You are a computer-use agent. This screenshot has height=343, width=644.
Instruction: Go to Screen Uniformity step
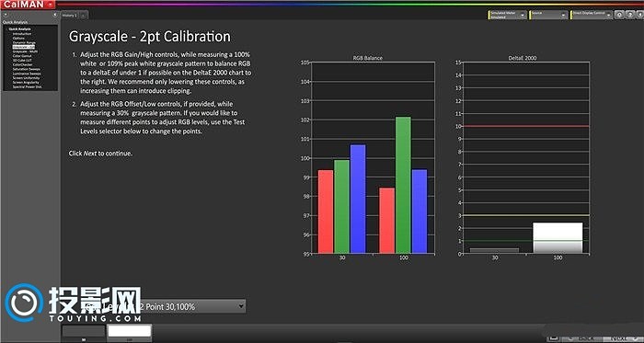[x=26, y=78]
